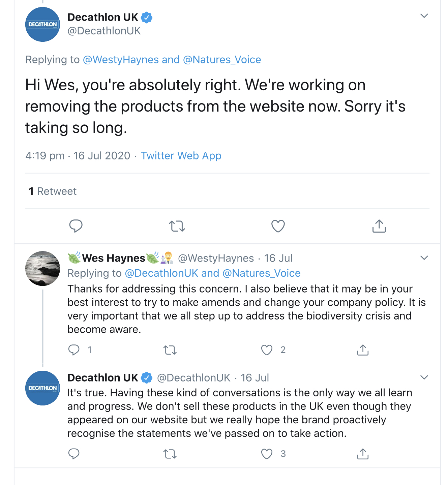Reply to Wes Haynes' tweet
The image size is (448, 485).
tap(74, 350)
